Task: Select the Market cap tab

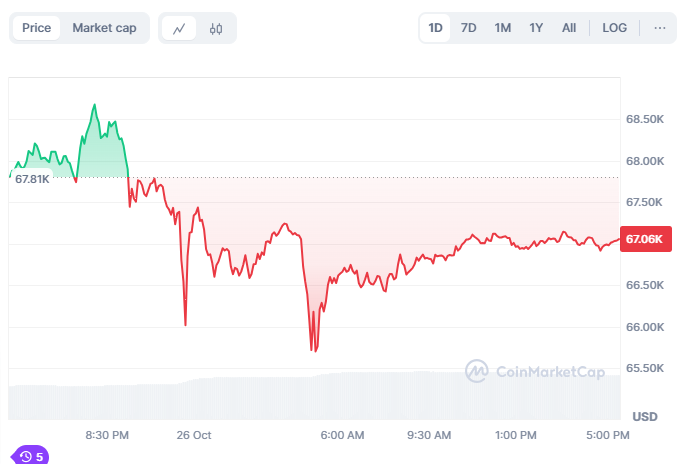Action: click(x=104, y=28)
